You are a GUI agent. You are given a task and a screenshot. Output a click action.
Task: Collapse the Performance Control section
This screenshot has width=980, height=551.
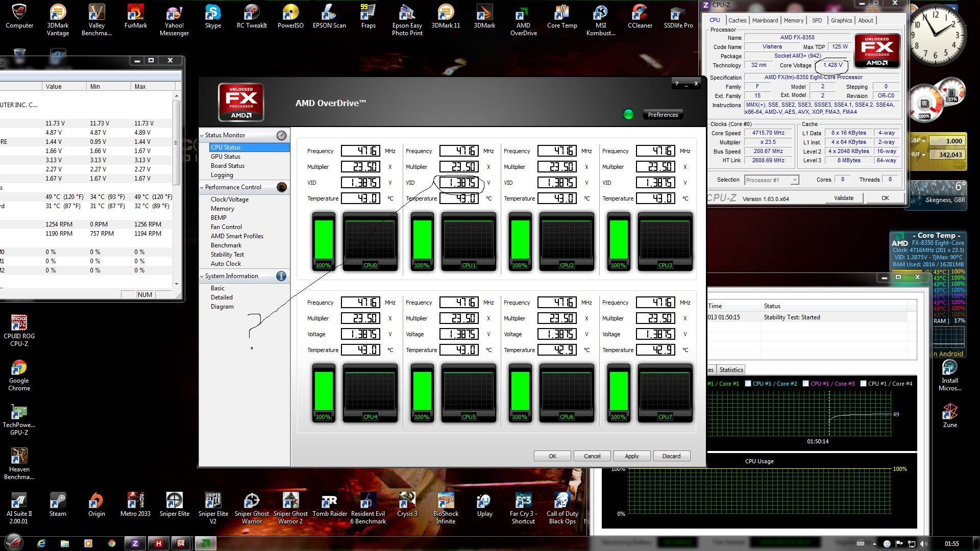pos(202,187)
